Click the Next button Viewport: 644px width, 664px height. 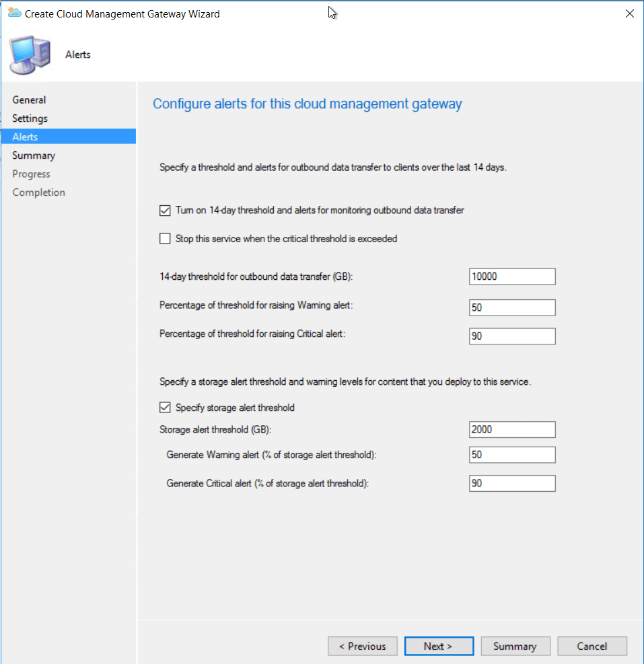point(438,646)
